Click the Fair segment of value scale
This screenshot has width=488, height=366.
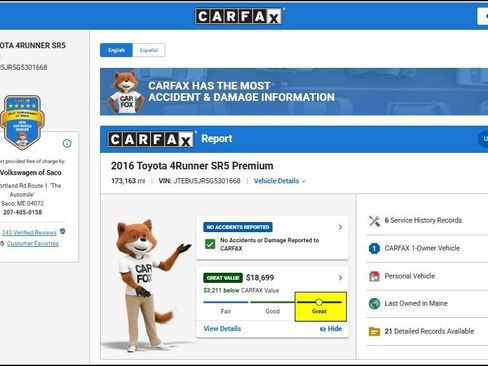click(x=226, y=307)
